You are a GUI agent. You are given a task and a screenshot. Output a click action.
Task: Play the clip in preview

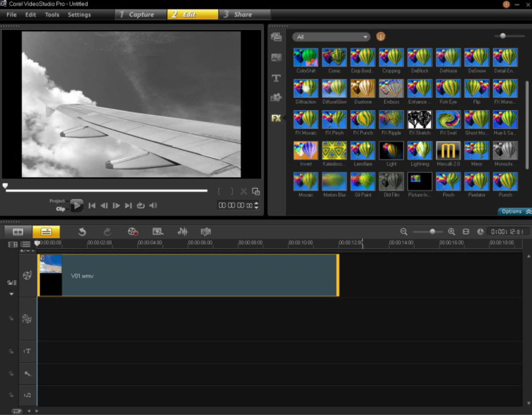tap(76, 206)
